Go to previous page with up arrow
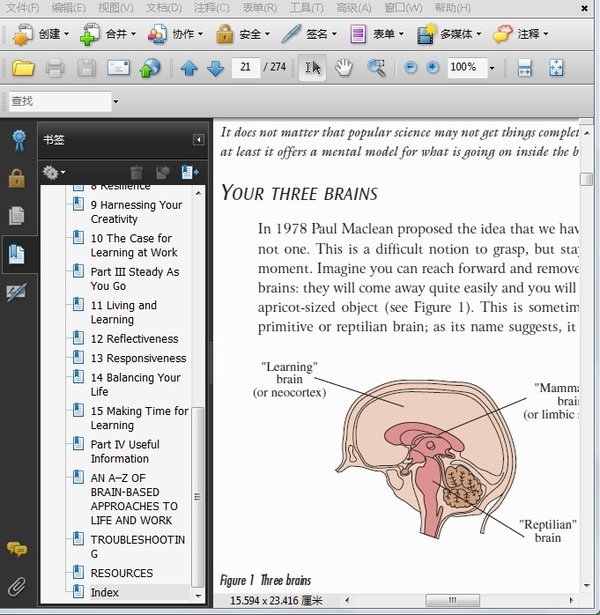600x615 pixels. 189,68
